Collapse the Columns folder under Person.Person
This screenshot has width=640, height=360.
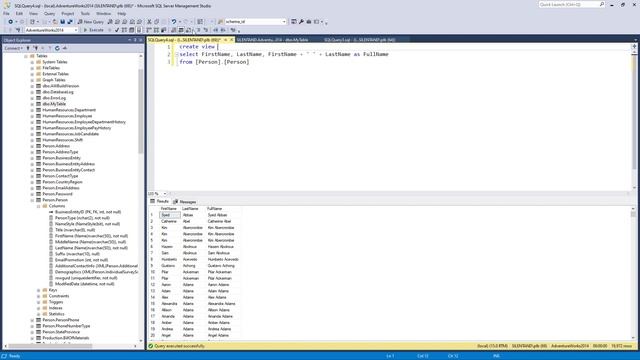pyautogui.click(x=39, y=206)
